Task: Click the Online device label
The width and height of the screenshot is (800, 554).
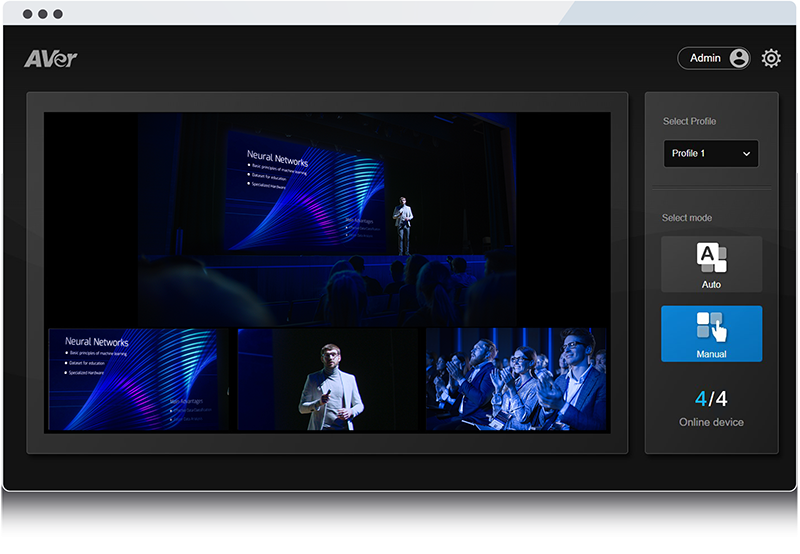Action: pos(711,422)
